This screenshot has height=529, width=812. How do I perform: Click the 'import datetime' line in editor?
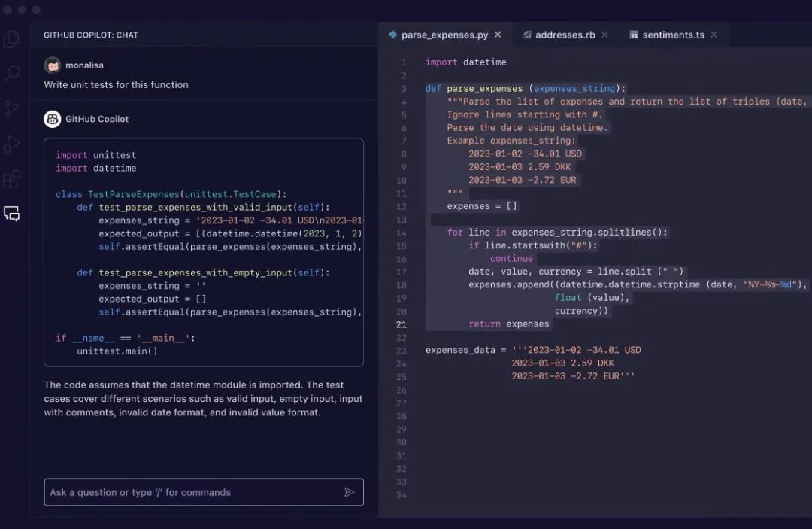466,62
